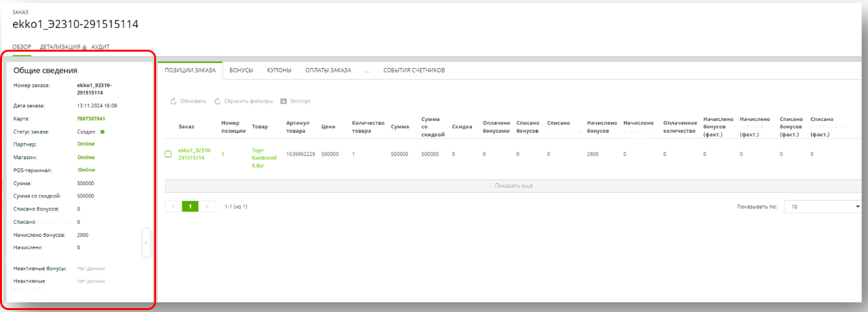Viewport: 868px width, 312px height.
Task: Switch to the Бонусы tab
Action: point(241,70)
